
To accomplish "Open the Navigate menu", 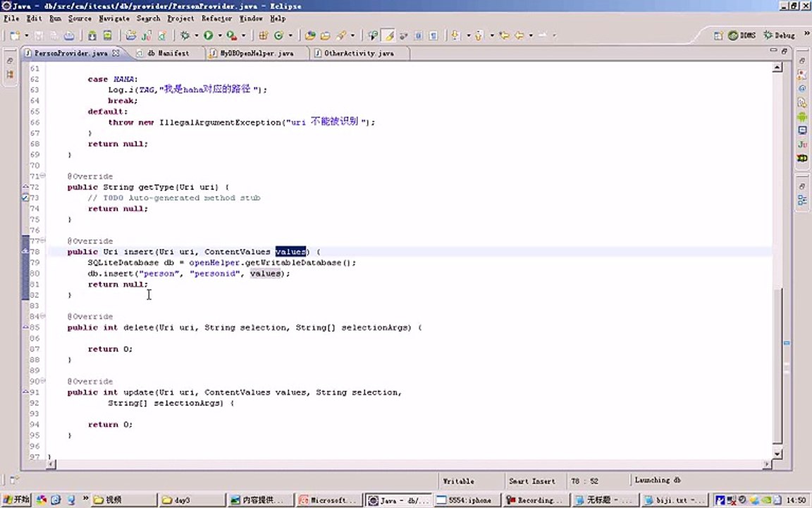I will click(114, 18).
